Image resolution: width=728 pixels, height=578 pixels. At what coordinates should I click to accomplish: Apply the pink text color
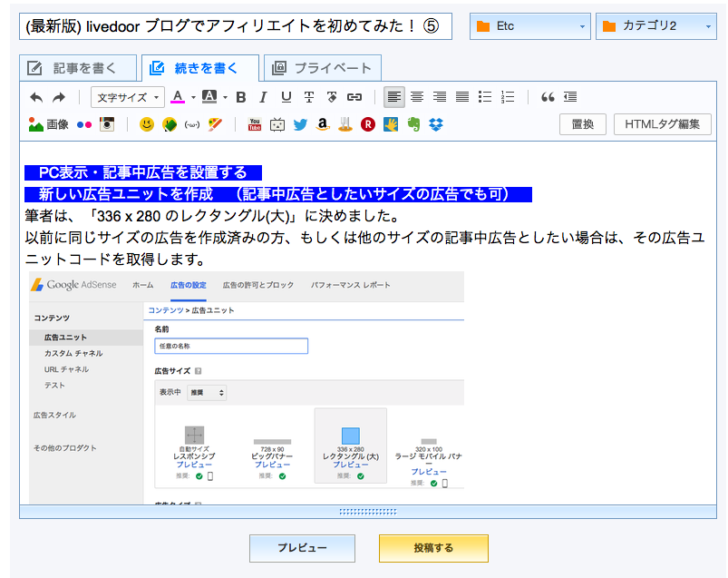pos(178,97)
